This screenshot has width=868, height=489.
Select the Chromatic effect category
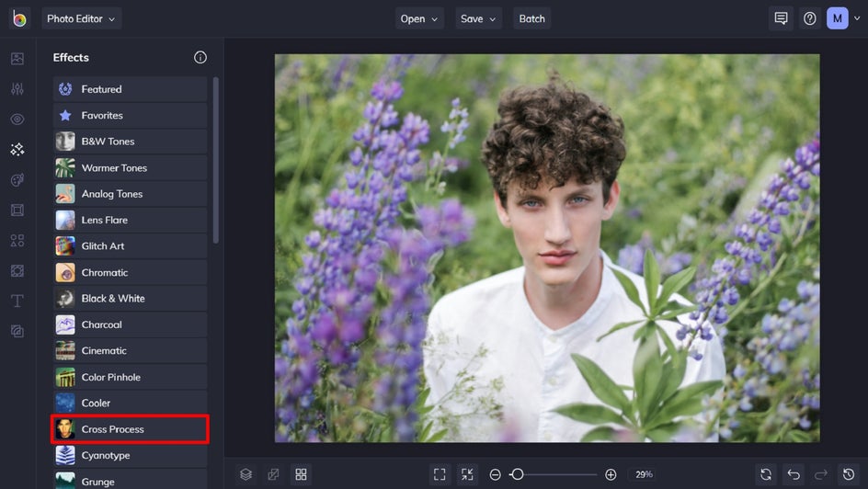pyautogui.click(x=130, y=272)
